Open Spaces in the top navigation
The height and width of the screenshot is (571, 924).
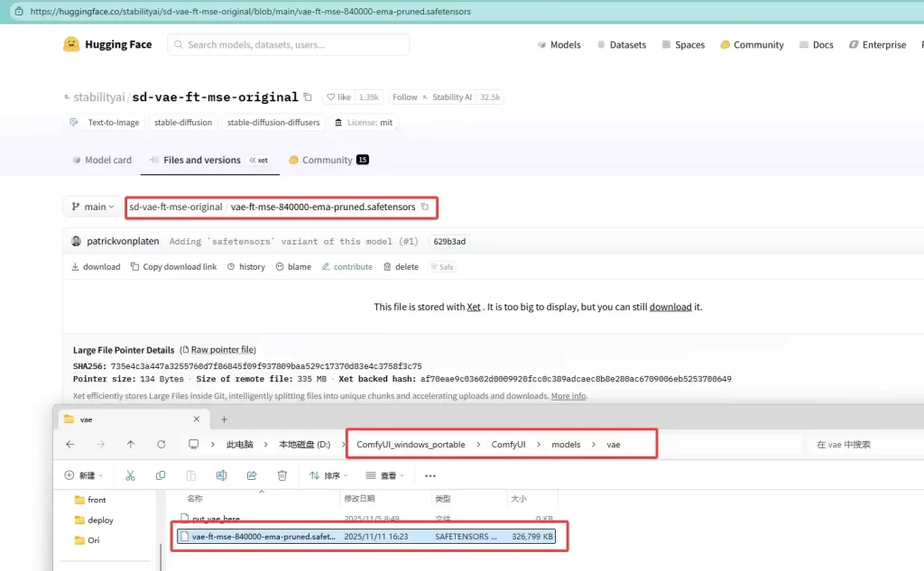(684, 45)
